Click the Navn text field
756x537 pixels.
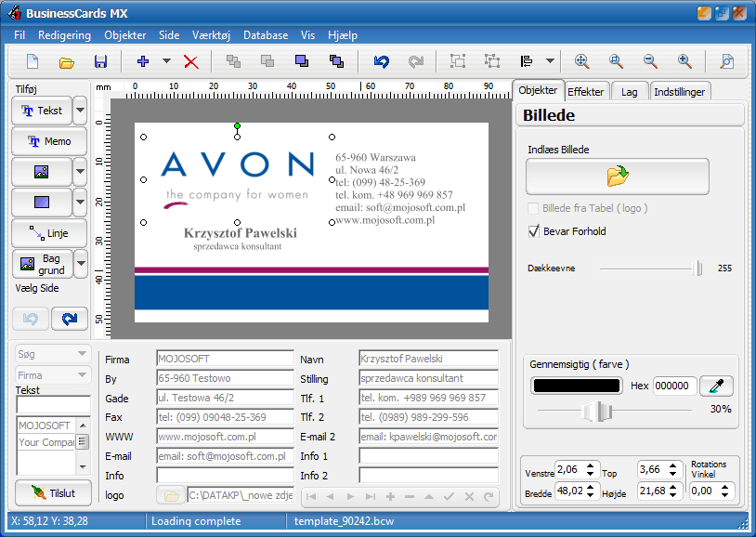429,359
